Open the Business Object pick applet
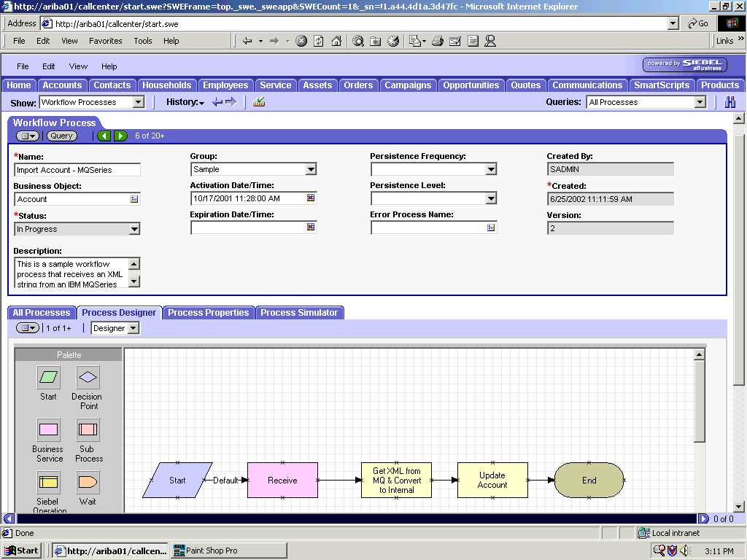This screenshot has width=747, height=560. tap(135, 198)
